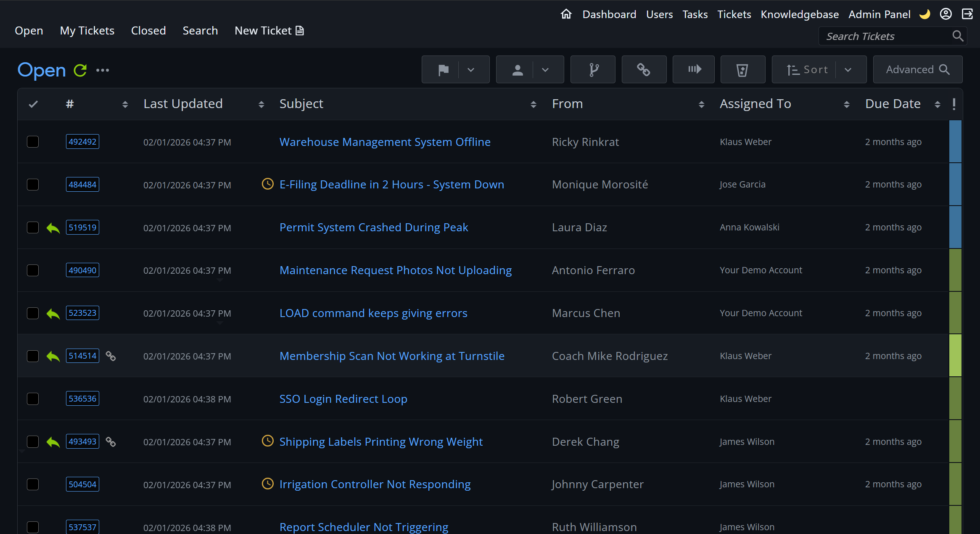Create a New Ticket

269,31
